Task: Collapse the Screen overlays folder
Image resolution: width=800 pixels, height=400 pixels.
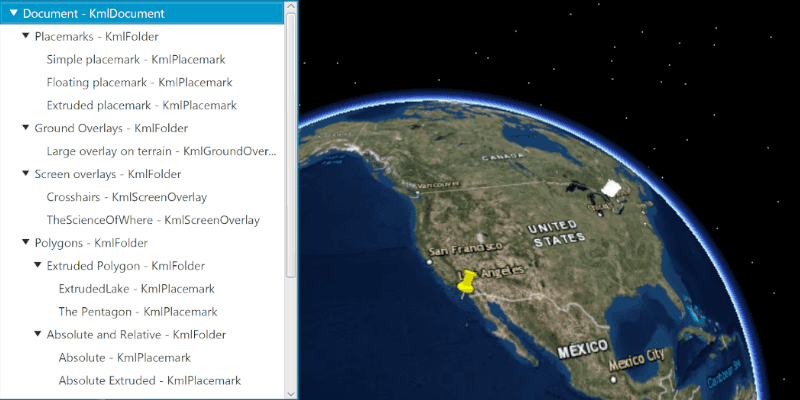Action: tap(26, 174)
